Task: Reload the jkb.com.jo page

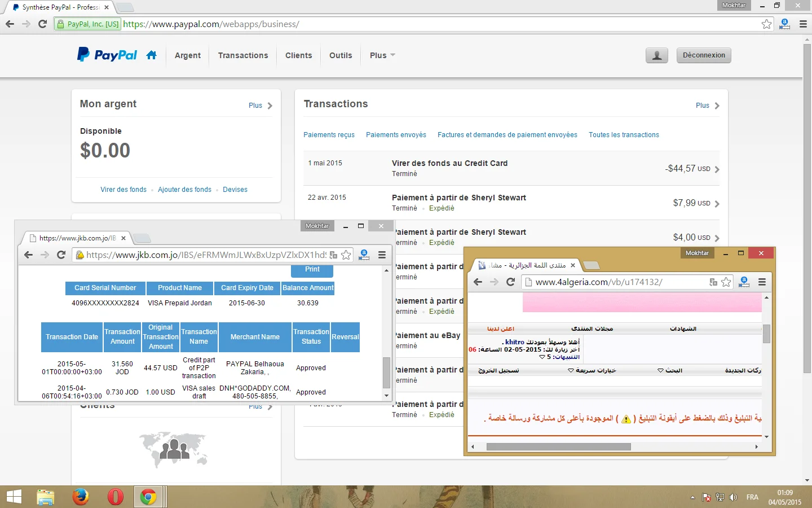Action: (x=61, y=255)
